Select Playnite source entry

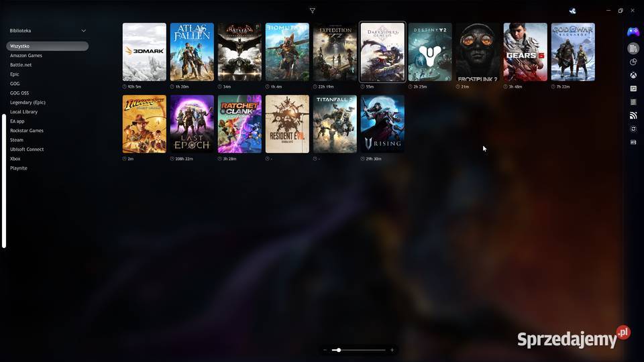[x=19, y=168]
